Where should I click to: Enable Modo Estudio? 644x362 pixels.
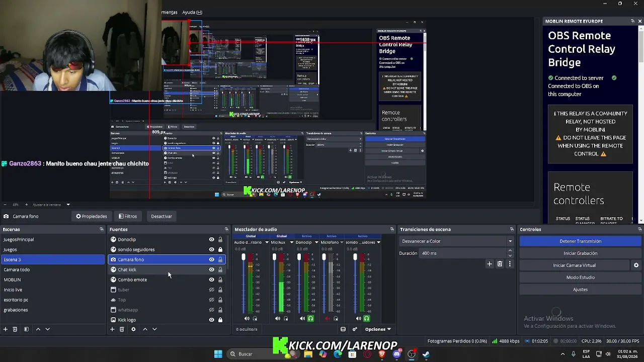pos(581,278)
